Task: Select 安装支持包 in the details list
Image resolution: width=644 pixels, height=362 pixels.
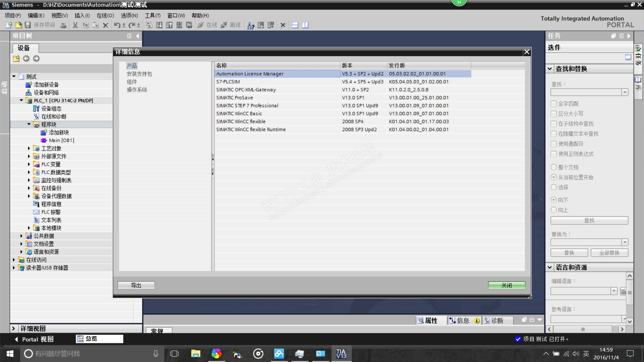Action: tap(139, 74)
